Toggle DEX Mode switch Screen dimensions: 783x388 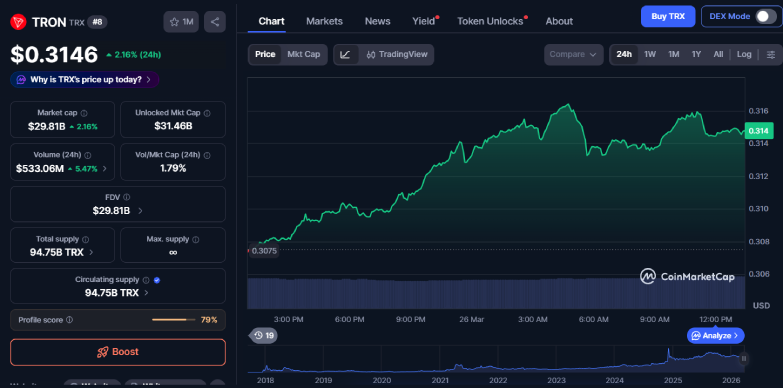[x=766, y=16]
